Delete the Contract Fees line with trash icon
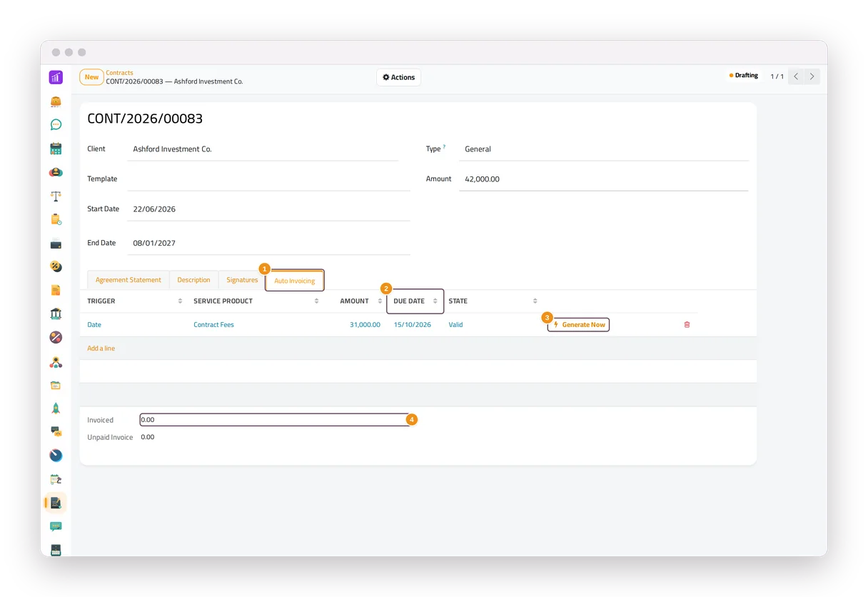This screenshot has height=597, width=868. click(x=687, y=325)
